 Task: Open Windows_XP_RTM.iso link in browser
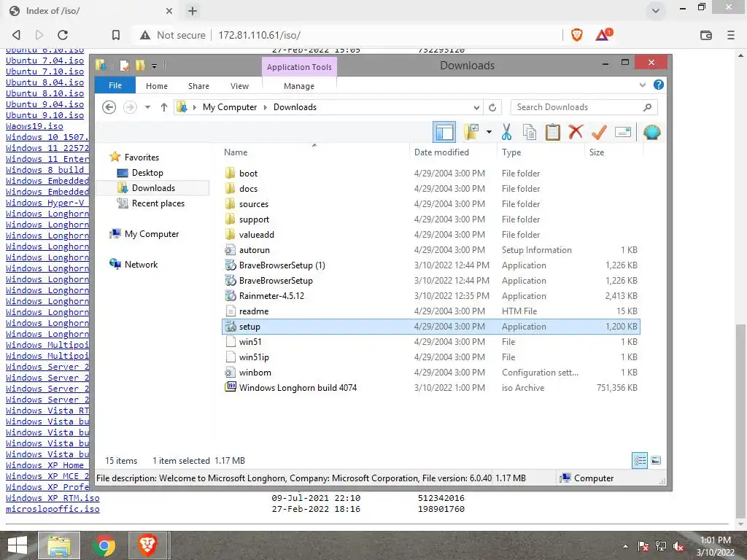click(x=53, y=498)
